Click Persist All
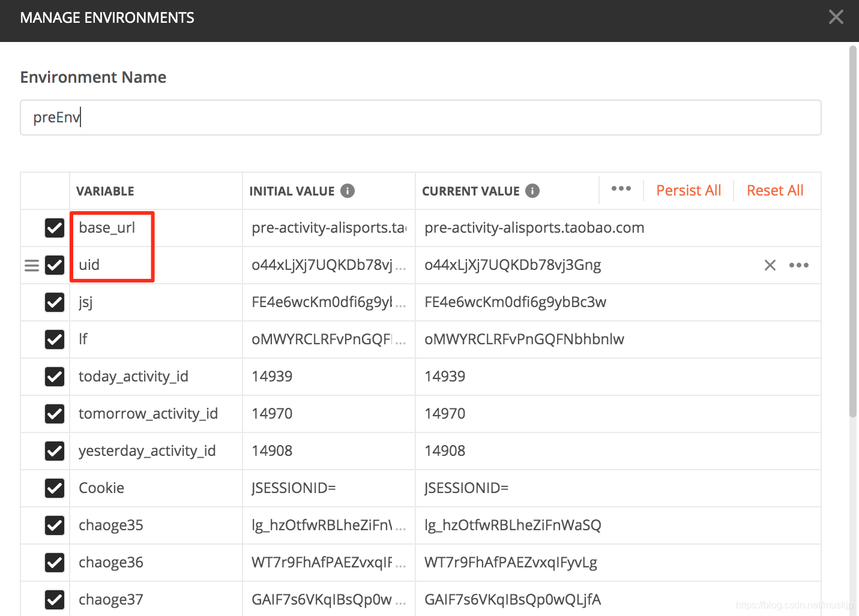859x616 pixels. 689,191
